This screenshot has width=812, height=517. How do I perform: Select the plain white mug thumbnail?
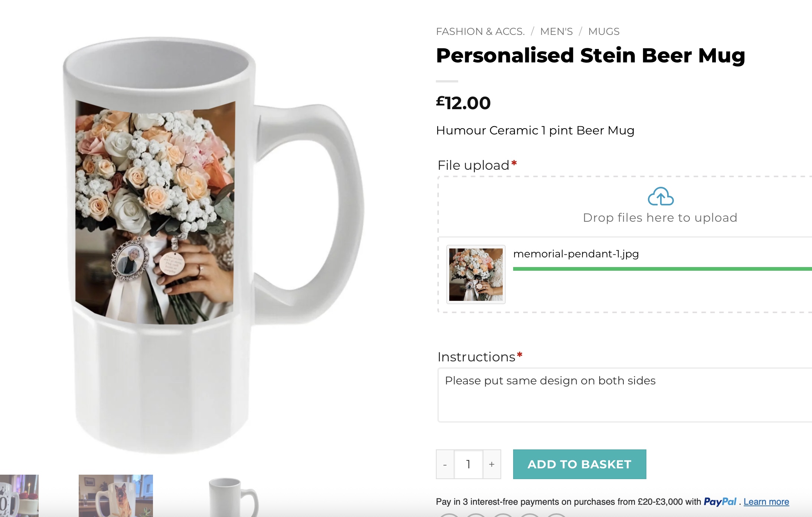(x=233, y=497)
